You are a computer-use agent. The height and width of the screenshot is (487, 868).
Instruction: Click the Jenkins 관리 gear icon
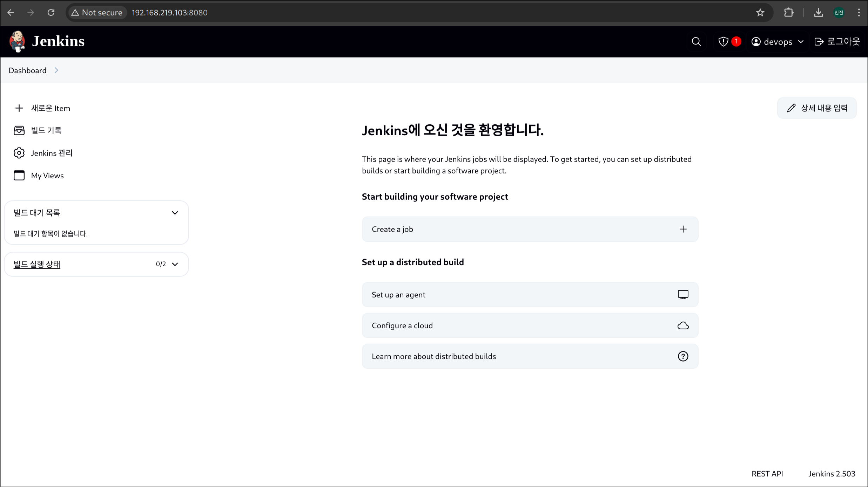coord(19,153)
